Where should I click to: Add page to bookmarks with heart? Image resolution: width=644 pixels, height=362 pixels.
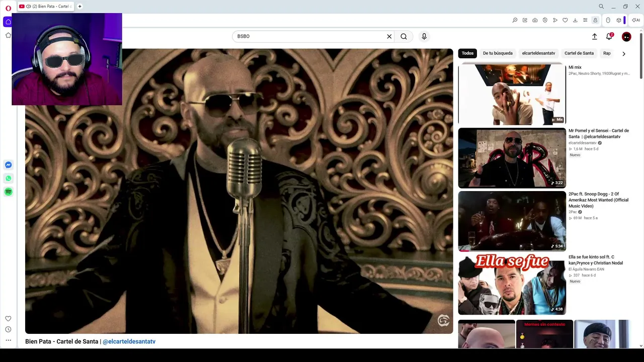565,20
